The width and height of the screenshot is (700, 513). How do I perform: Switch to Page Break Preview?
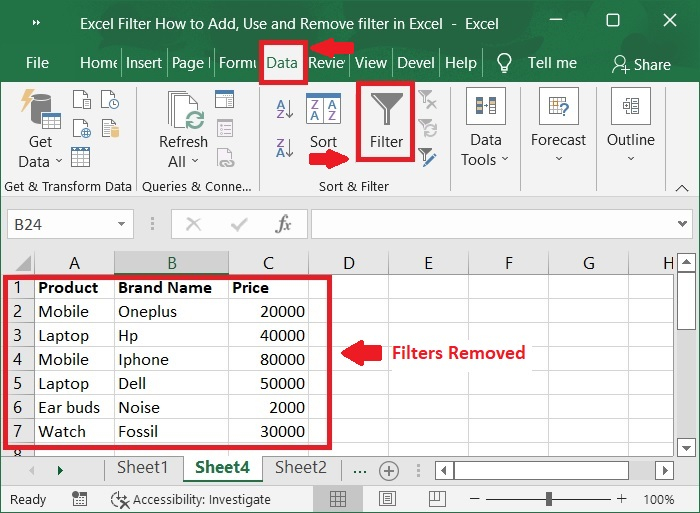coord(437,499)
